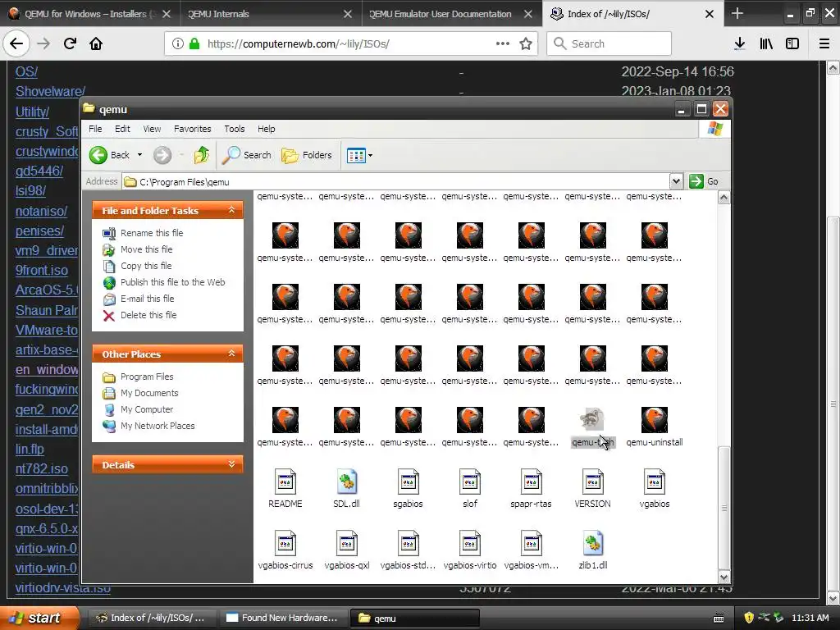Viewport: 840px width, 630px height.
Task: Click Publish this file to the Web
Action: coord(172,282)
